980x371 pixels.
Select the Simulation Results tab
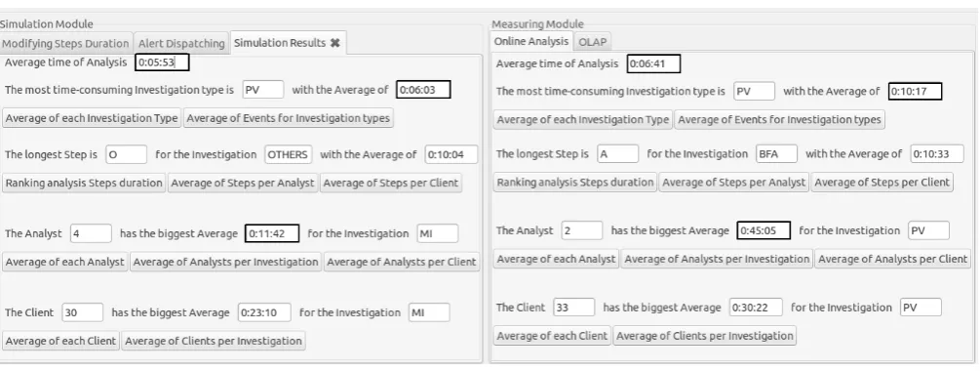point(288,43)
